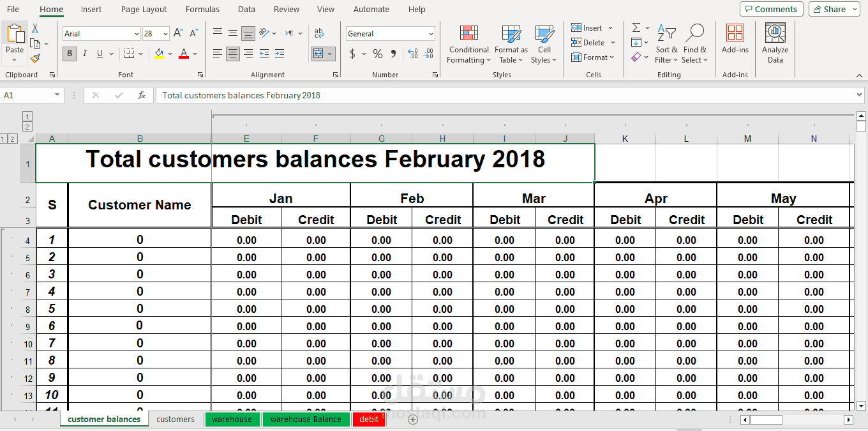Viewport: 868px width, 431px height.
Task: Switch to the warehouse Balance sheet tab
Action: 306,420
